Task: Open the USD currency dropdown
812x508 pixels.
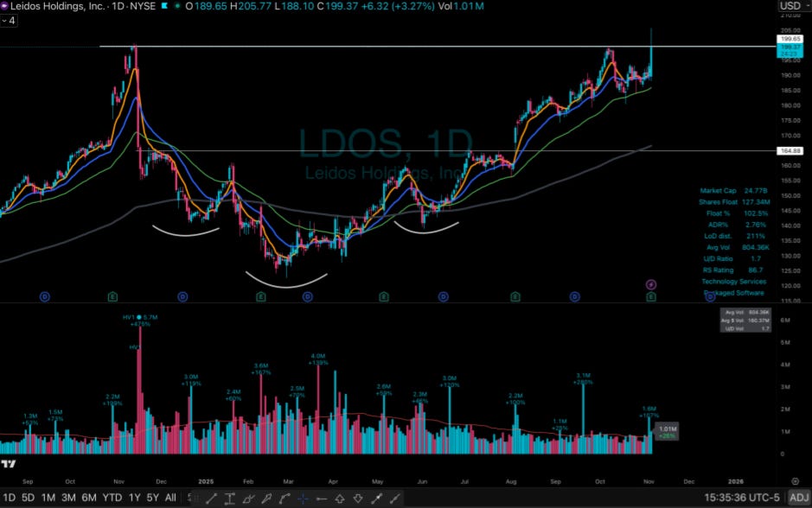Action: click(x=794, y=6)
